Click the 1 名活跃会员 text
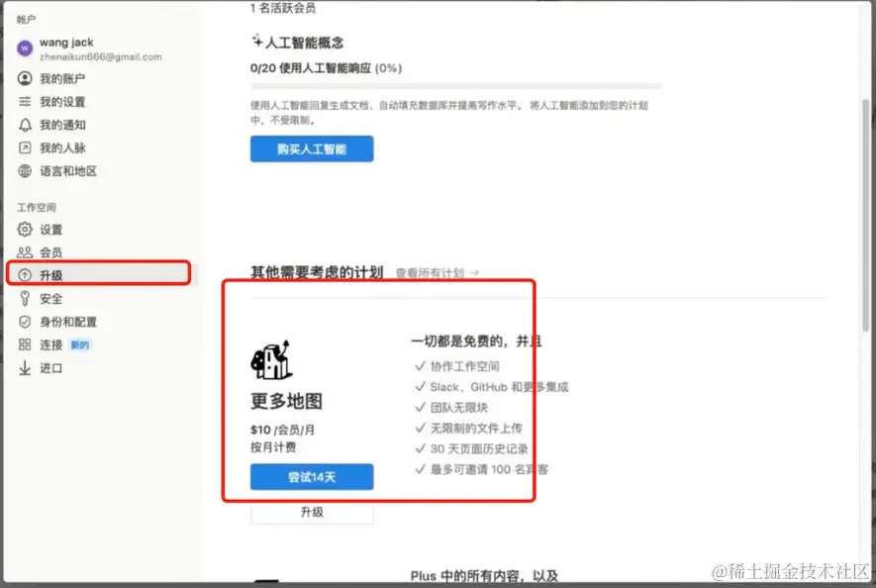Viewport: 876px width, 588px height. click(283, 8)
